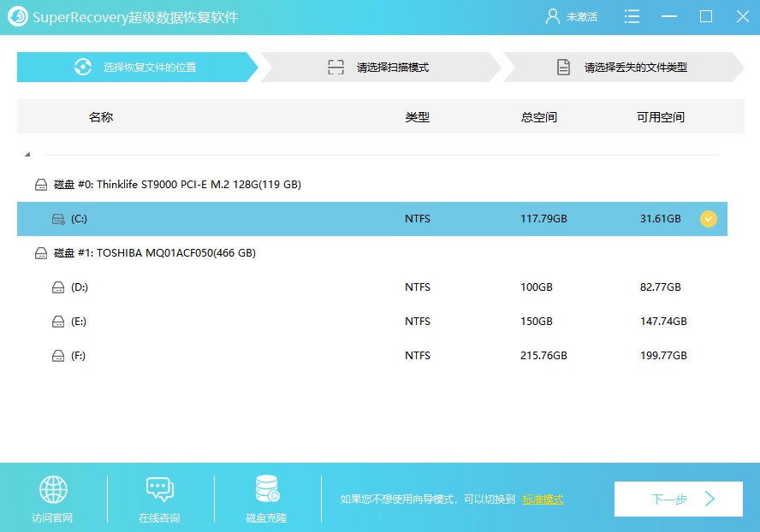Click the SuperRecovery logo icon
The image size is (760, 532).
18,16
